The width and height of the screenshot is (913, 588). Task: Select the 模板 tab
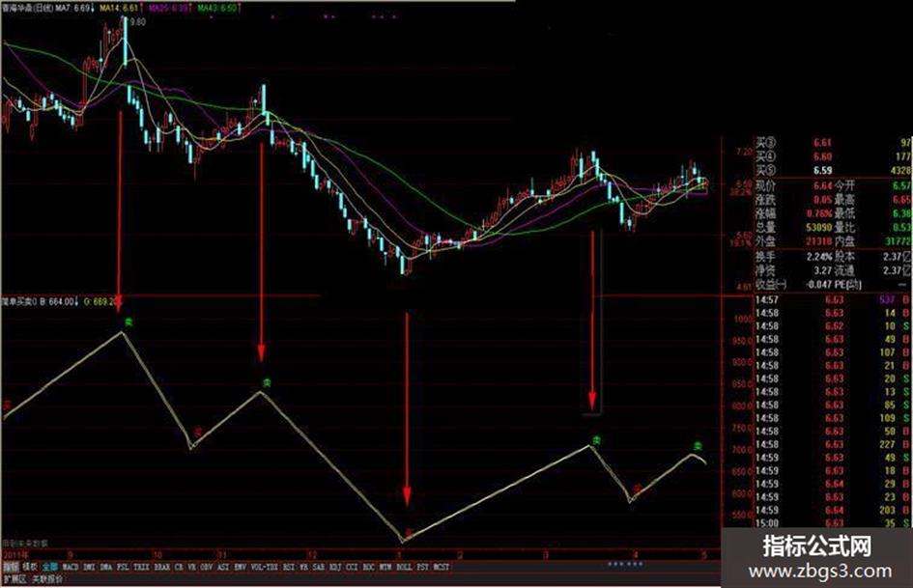point(30,567)
